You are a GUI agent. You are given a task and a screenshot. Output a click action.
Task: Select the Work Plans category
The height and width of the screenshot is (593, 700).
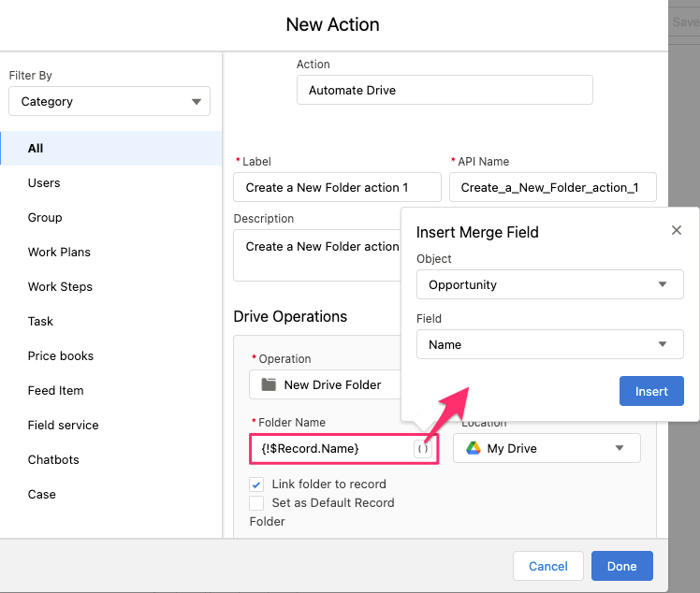click(59, 252)
